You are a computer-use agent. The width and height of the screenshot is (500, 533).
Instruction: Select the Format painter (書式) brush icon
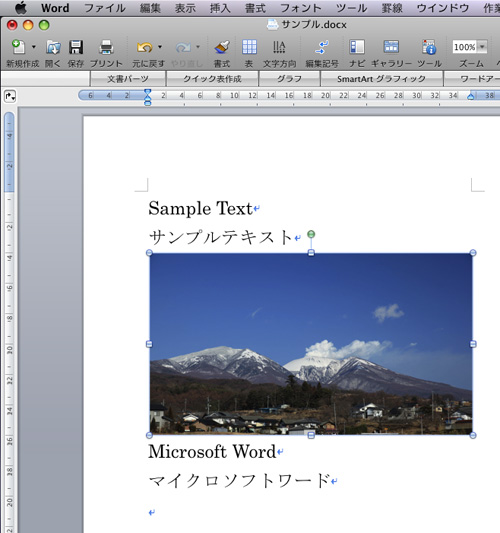click(x=222, y=47)
